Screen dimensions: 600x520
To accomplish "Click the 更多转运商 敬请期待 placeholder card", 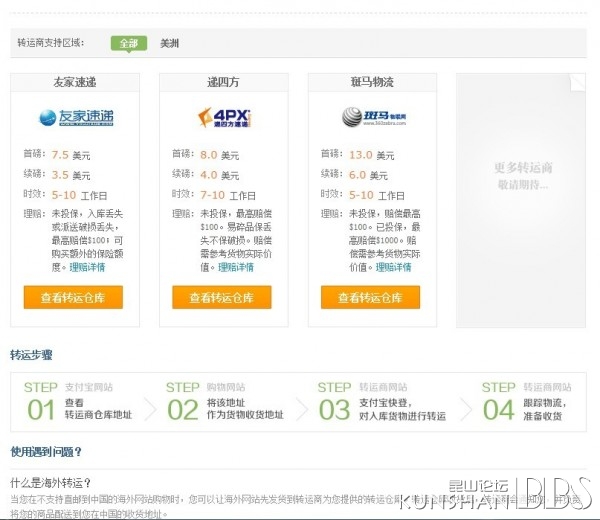I will pos(521,200).
